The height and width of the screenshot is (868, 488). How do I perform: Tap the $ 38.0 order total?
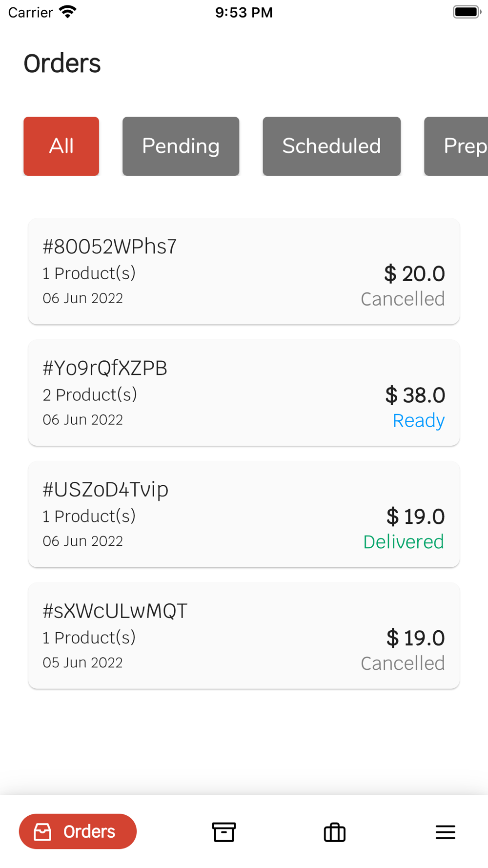point(415,395)
